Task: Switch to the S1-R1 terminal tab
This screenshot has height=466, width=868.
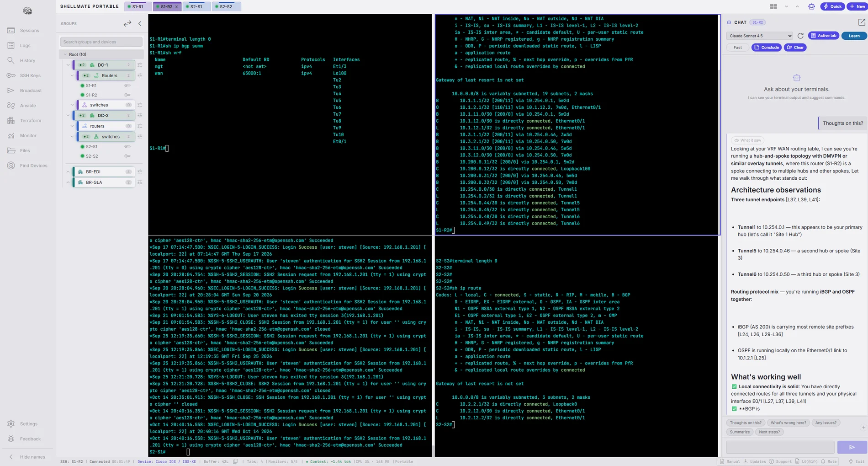Action: 138,7
